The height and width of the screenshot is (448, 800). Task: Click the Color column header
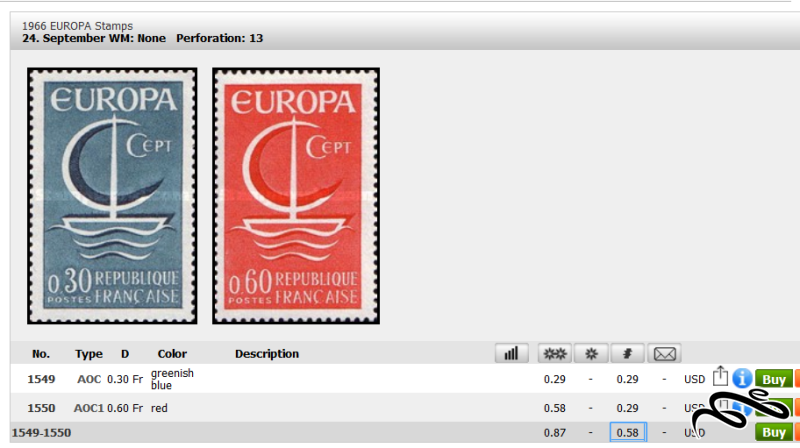click(172, 354)
